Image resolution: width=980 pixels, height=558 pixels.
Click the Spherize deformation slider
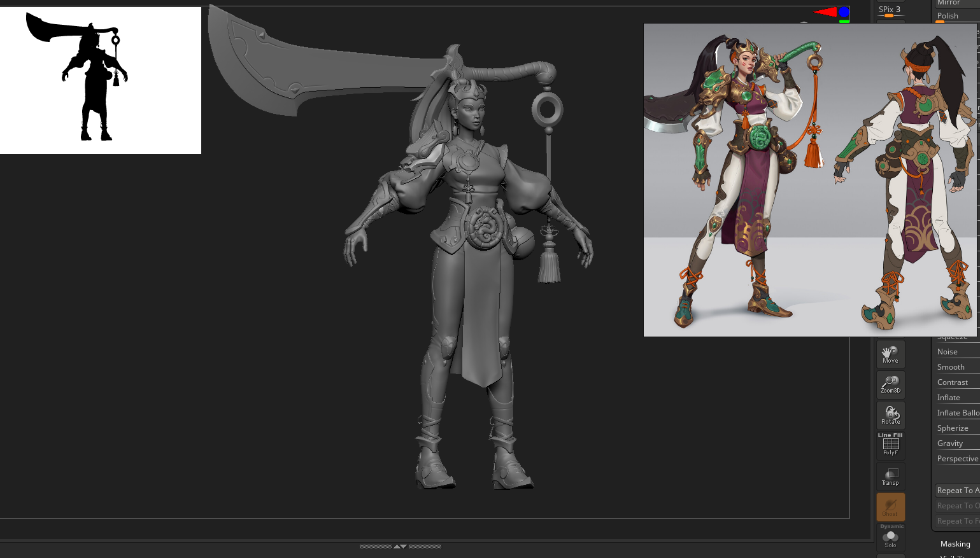click(956, 428)
